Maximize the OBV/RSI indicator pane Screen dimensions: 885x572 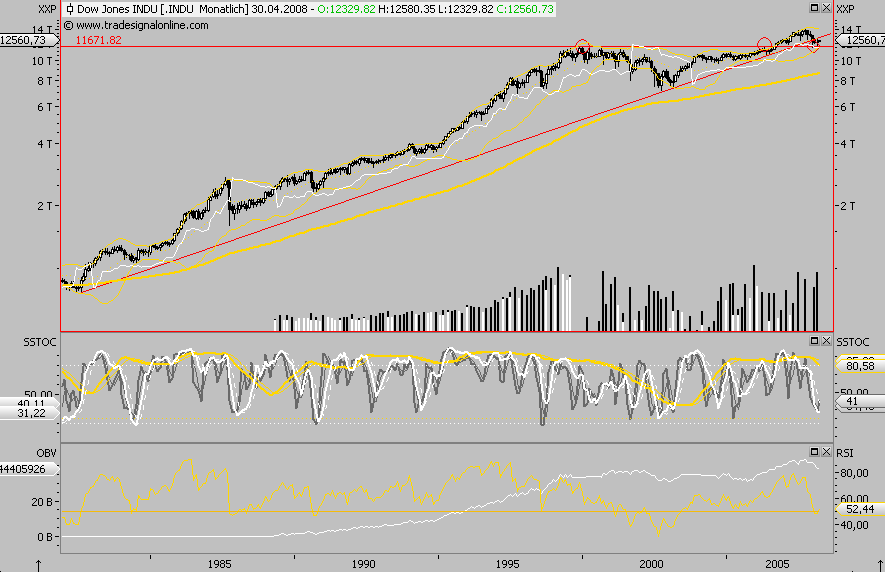814,451
